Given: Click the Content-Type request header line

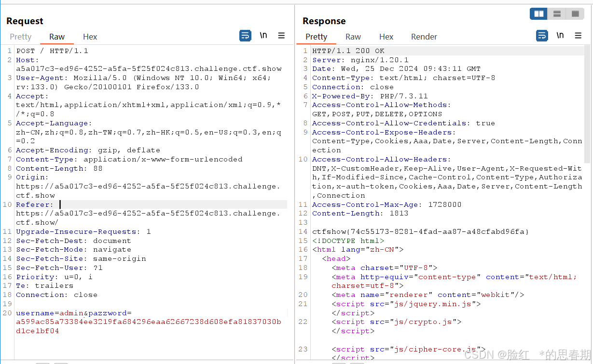Looking at the screenshot, I should (129, 159).
